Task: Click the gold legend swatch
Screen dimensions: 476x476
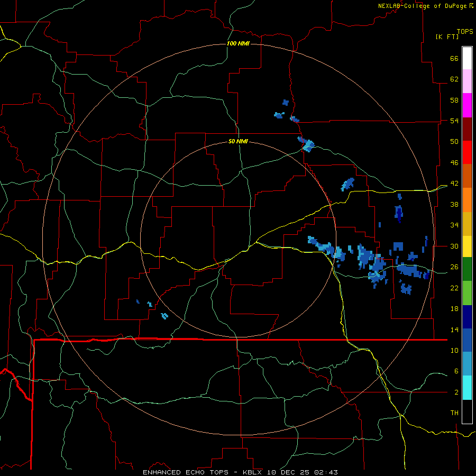Action: coord(467,224)
